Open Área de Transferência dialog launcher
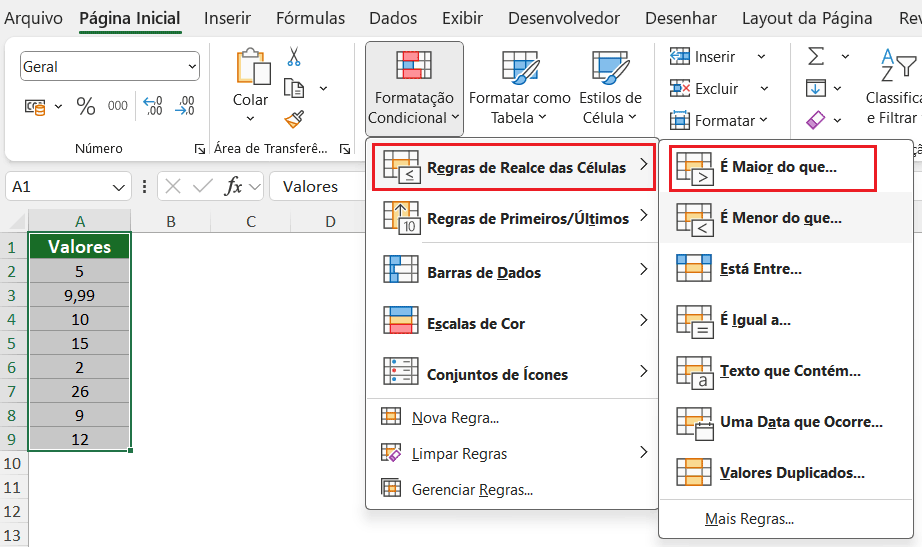 [x=345, y=149]
